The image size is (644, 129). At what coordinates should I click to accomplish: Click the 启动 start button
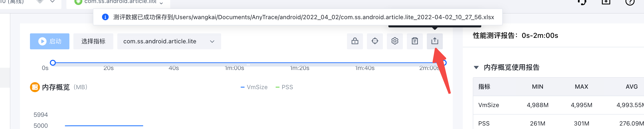[x=49, y=41]
